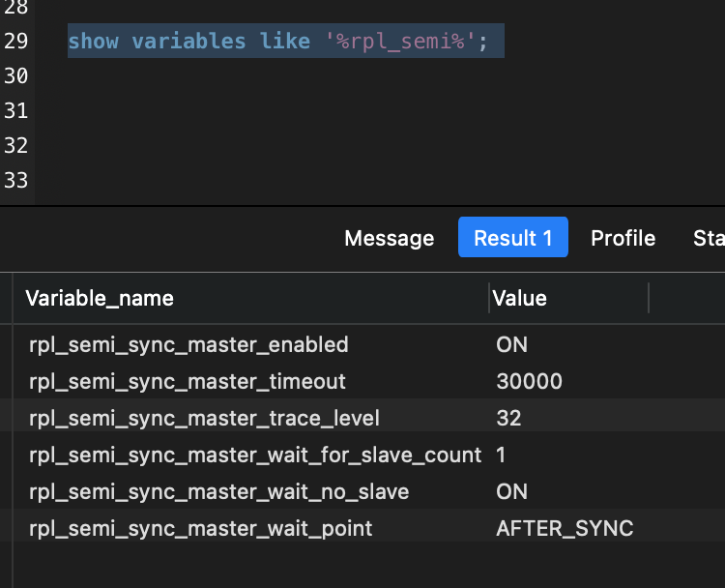Image resolution: width=725 pixels, height=588 pixels.
Task: Select the rpl_semi_sync_master_enabled row
Action: (188, 344)
